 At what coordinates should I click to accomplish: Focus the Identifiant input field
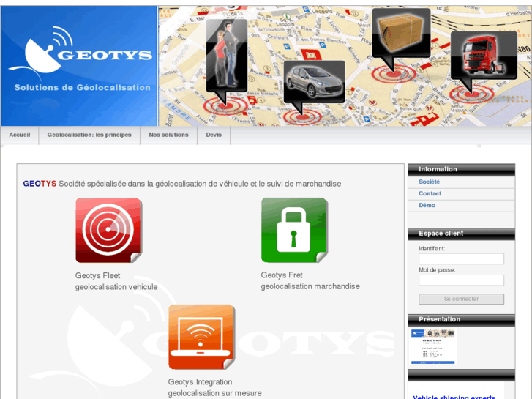[x=461, y=259]
